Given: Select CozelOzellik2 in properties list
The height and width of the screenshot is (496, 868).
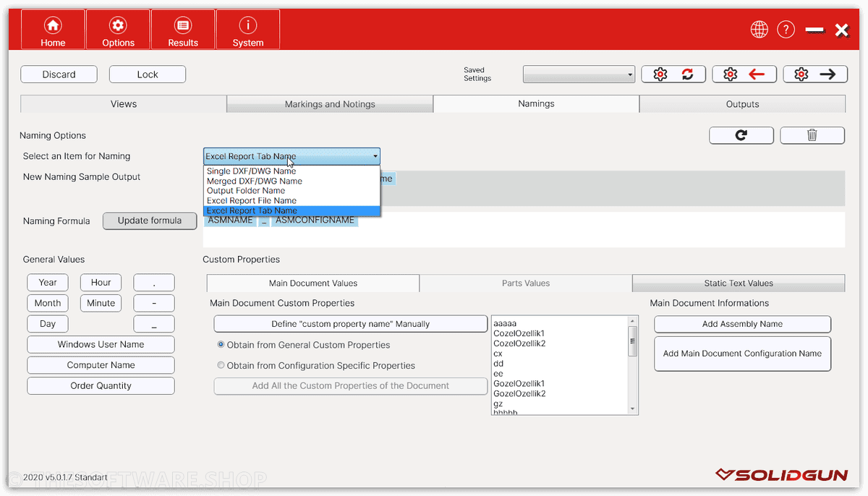Looking at the screenshot, I should tap(519, 343).
